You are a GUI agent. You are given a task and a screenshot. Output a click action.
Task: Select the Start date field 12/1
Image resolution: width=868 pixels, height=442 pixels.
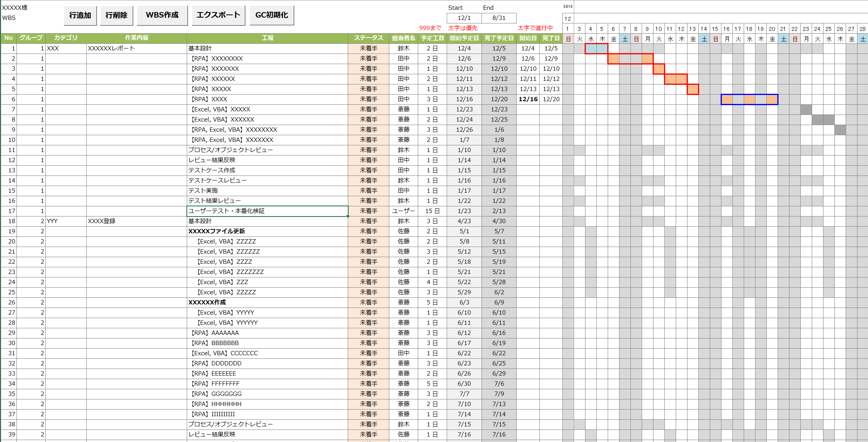point(464,18)
